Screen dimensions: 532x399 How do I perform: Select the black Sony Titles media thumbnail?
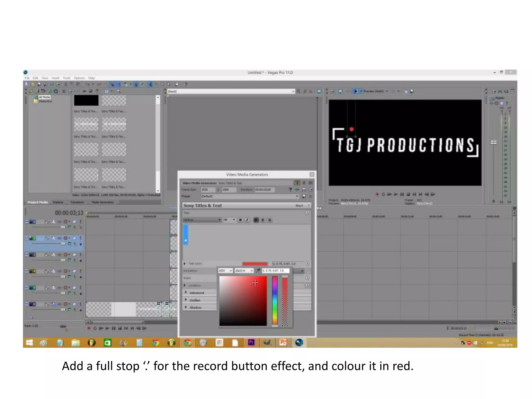[x=86, y=100]
